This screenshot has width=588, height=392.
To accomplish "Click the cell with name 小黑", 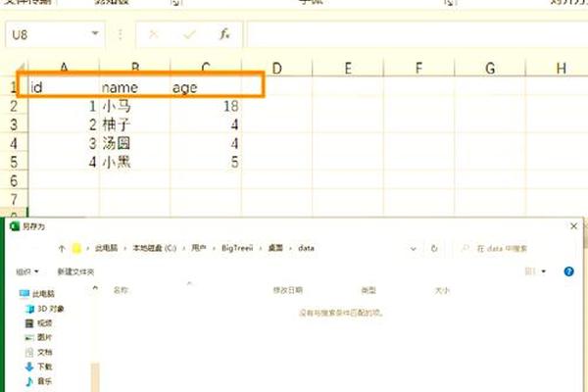I will coord(135,162).
